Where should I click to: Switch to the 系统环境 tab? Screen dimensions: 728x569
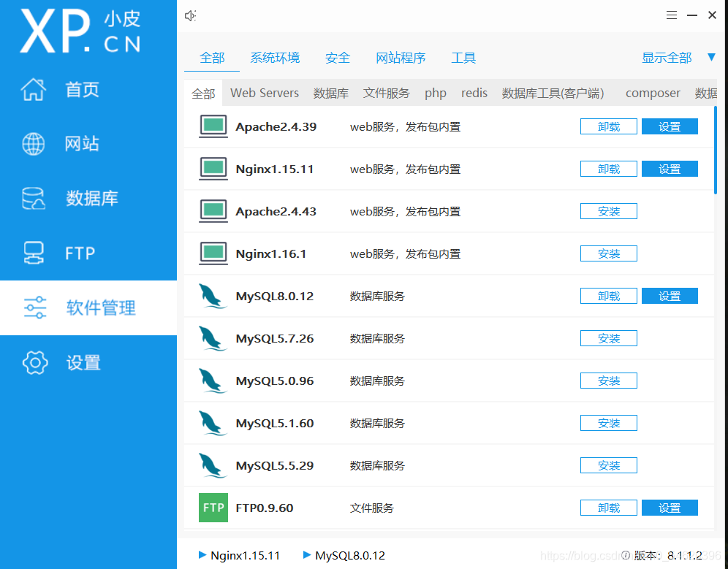pos(275,58)
